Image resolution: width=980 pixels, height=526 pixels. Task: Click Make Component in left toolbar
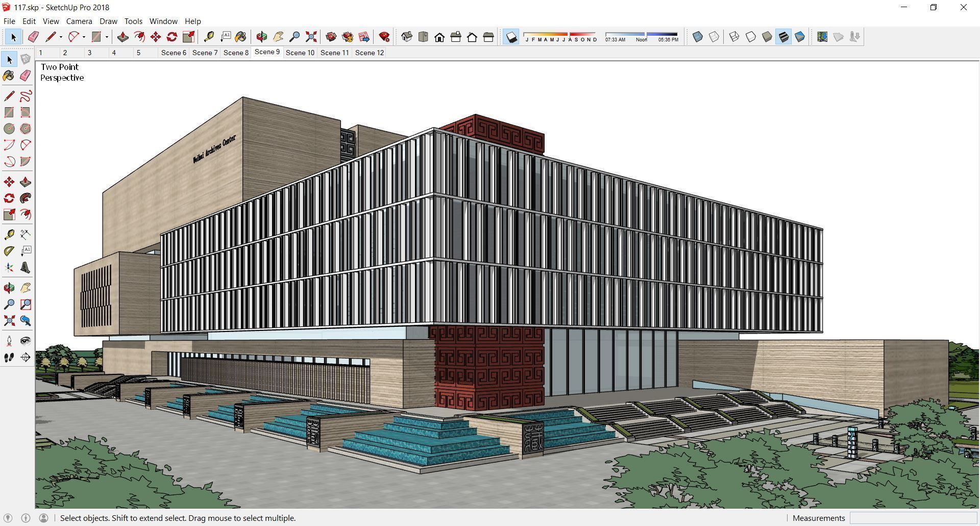coord(26,59)
